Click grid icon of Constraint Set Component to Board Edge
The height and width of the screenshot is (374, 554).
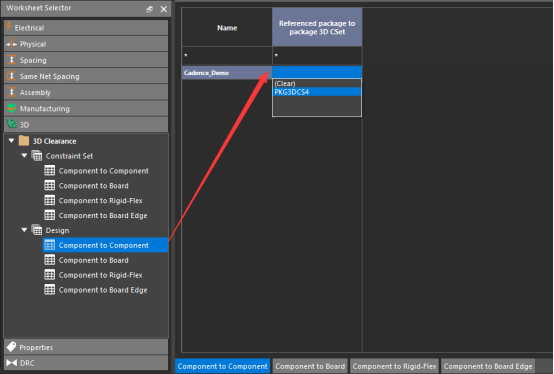click(49, 215)
